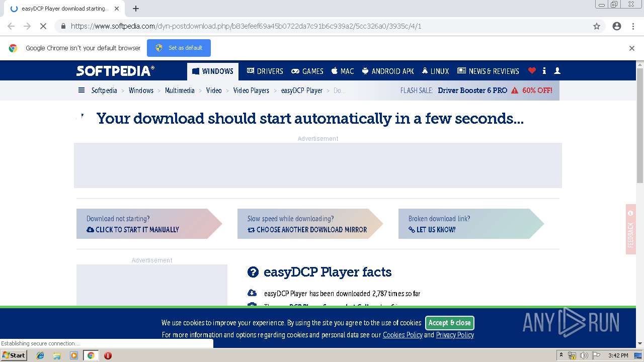Click the page vertical scrollbar
This screenshot has width=644, height=362.
point(640,126)
